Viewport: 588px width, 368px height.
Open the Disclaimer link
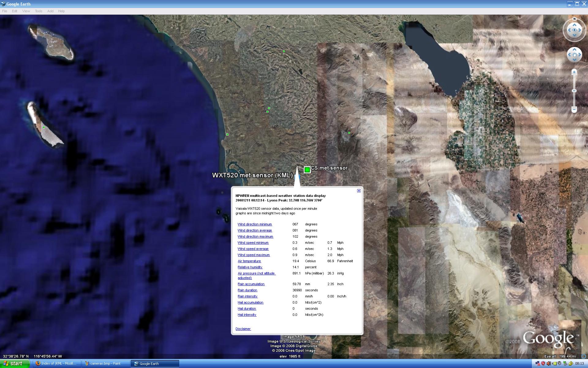click(243, 329)
